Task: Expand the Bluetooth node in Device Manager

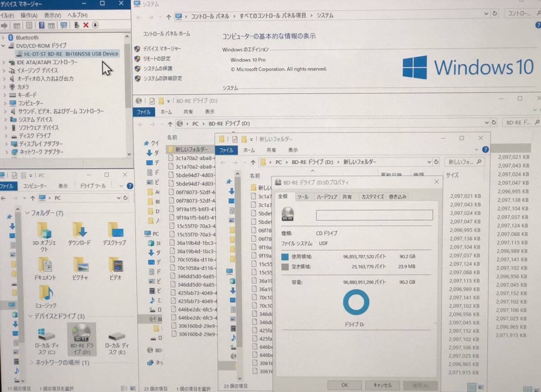Action: click(4, 37)
